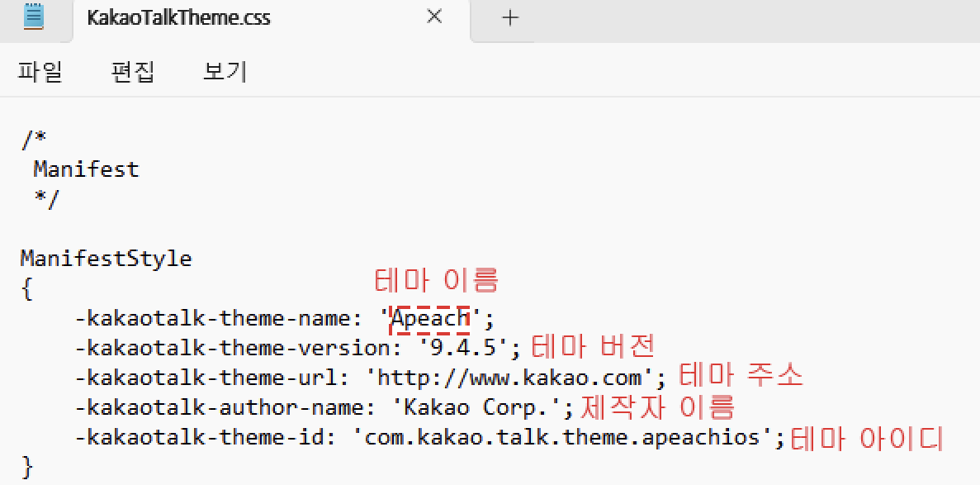Open the 파일 menu
980x485 pixels.
coord(40,72)
